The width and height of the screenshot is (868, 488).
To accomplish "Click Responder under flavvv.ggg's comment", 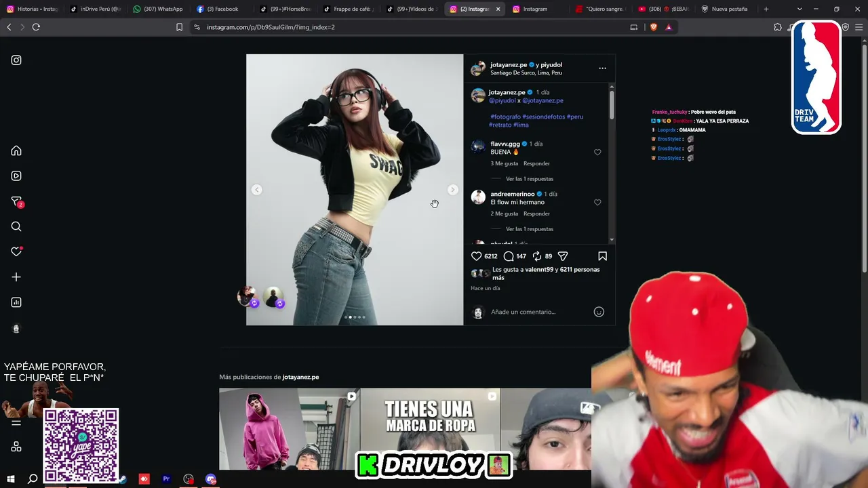I will tap(536, 163).
